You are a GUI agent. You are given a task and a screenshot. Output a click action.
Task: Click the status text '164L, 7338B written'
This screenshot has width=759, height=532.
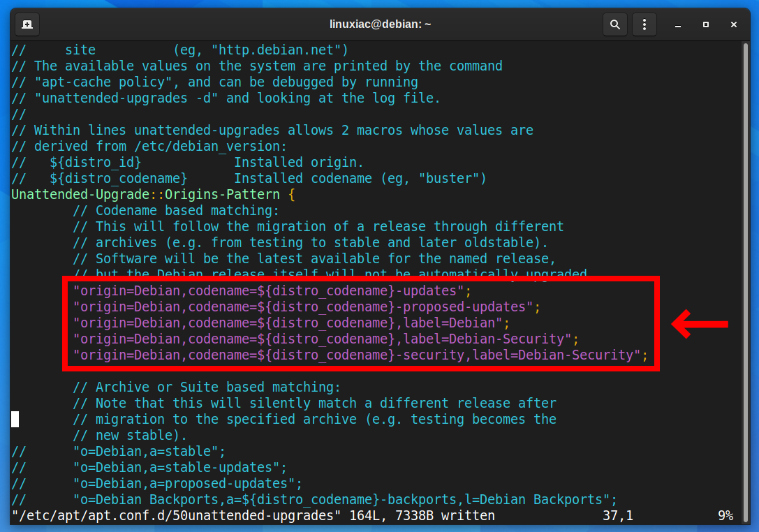[x=422, y=515]
